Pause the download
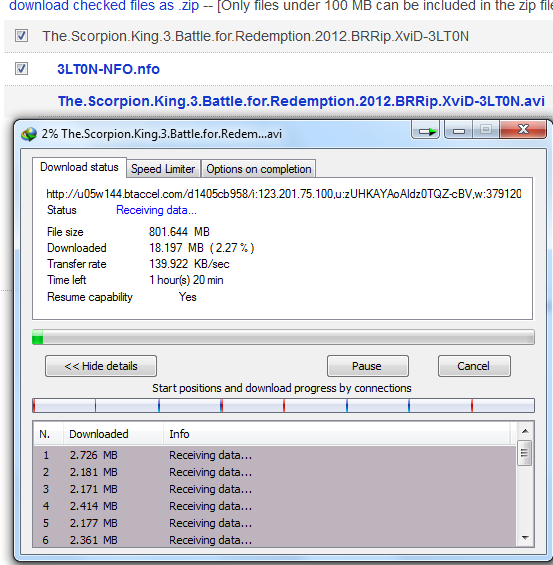This screenshot has width=553, height=565. coord(368,366)
